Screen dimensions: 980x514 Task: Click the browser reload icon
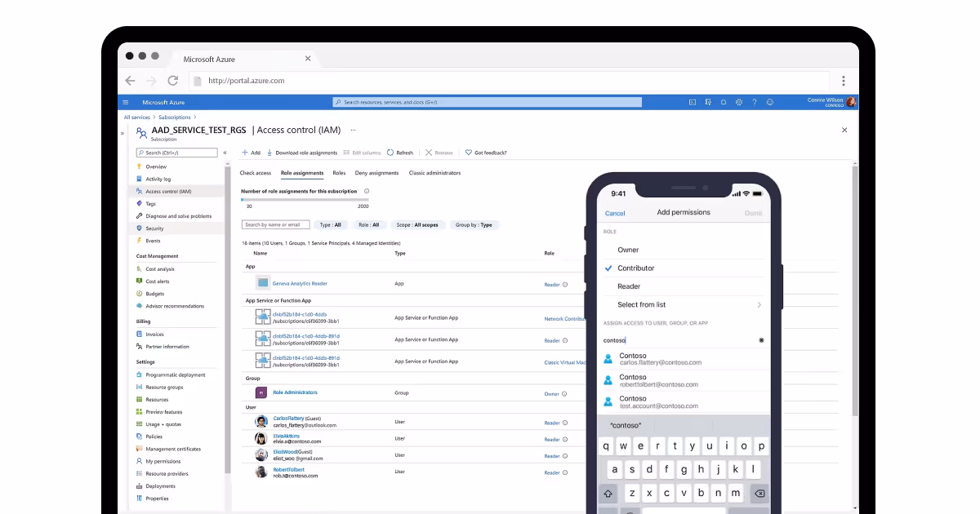(173, 81)
